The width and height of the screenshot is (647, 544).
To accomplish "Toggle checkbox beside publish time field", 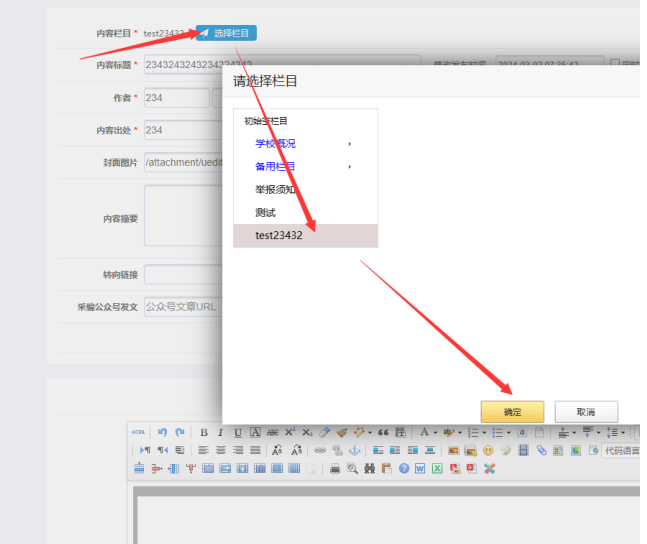I will pyautogui.click(x=615, y=64).
